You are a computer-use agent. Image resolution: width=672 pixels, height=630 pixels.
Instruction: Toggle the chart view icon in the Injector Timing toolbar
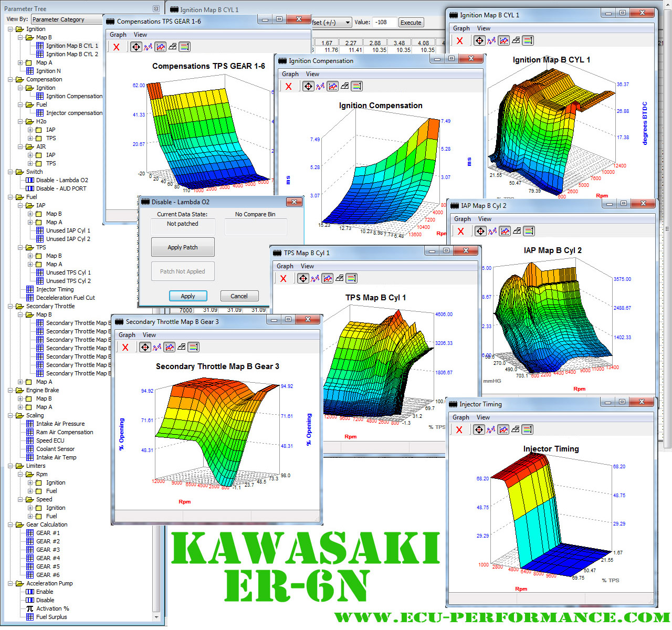(503, 430)
